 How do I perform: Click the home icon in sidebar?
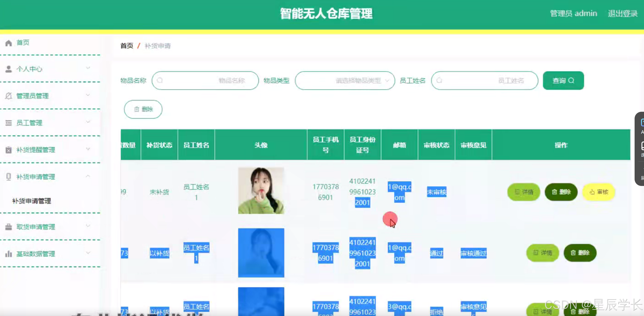coord(8,43)
